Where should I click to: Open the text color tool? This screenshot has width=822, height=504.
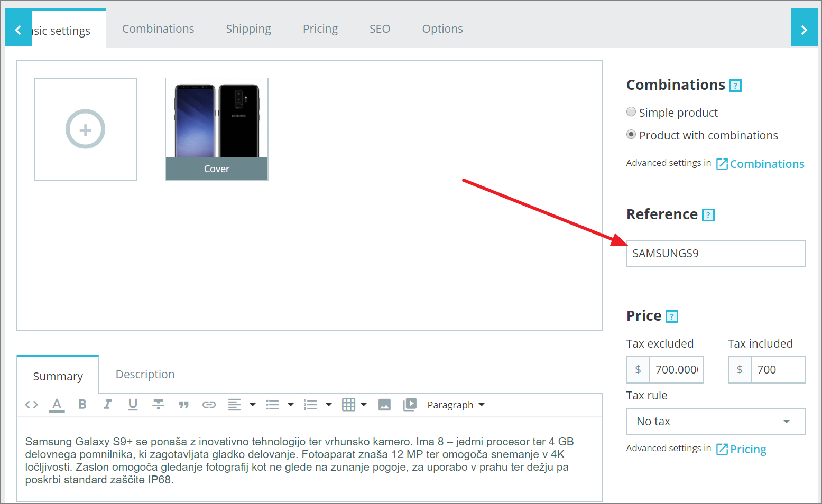[x=57, y=405]
